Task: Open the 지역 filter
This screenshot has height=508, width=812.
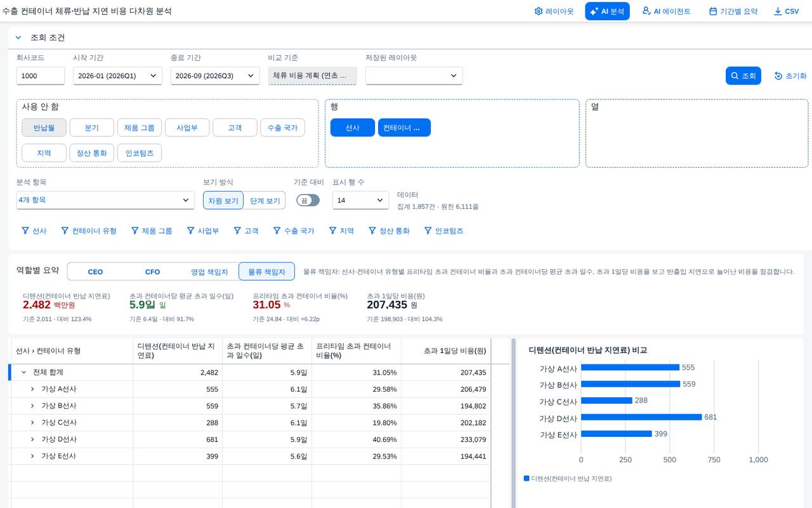Action: pos(341,231)
